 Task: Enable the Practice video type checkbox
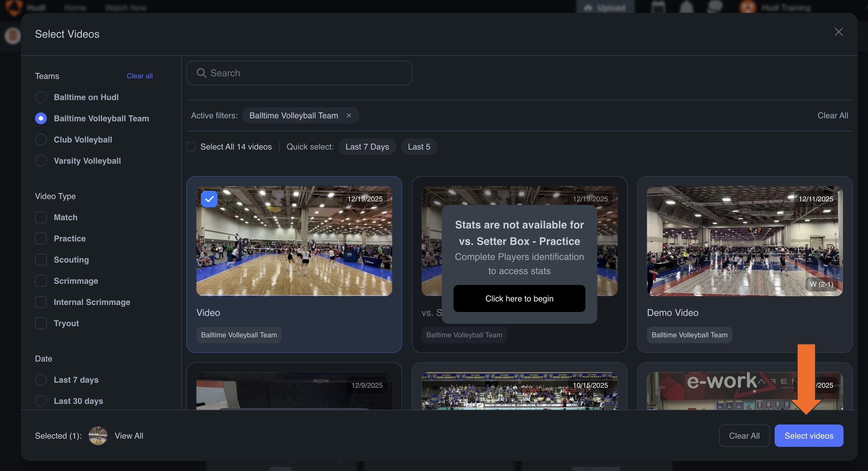coord(41,238)
